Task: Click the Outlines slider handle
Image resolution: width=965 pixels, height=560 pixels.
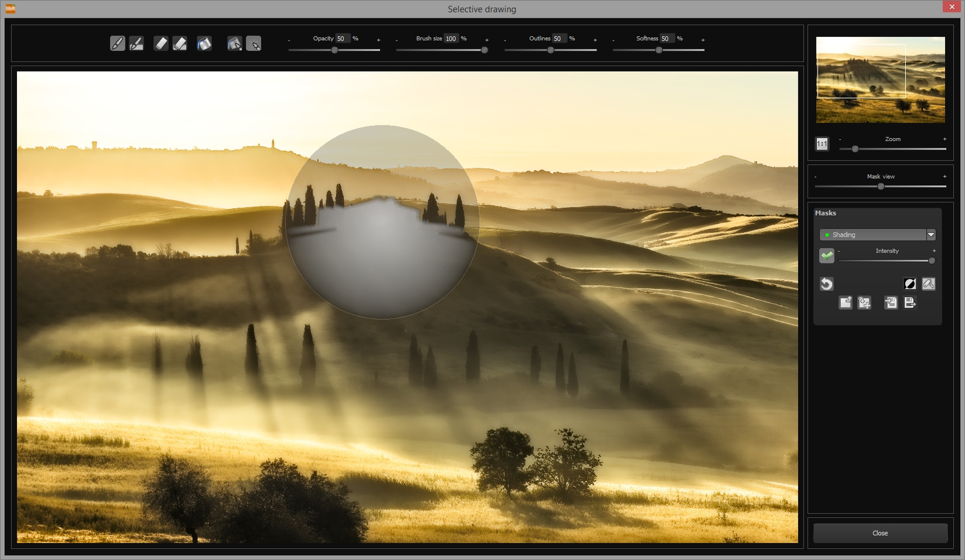Action: [551, 50]
